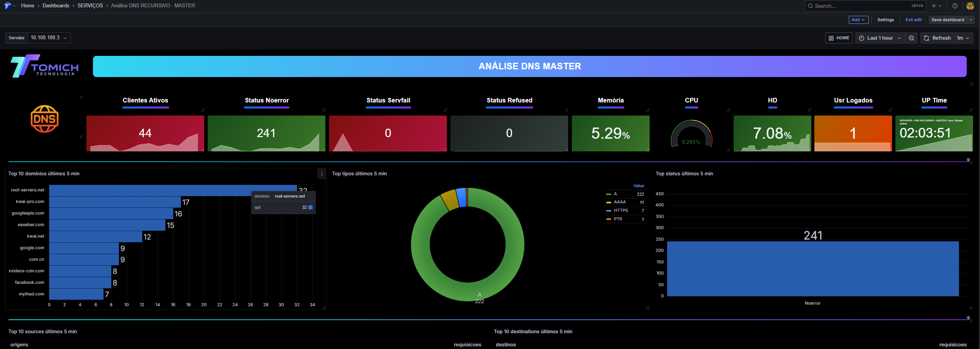
Task: Open the SERVIÇOS breadcrumb folder
Action: [90, 6]
